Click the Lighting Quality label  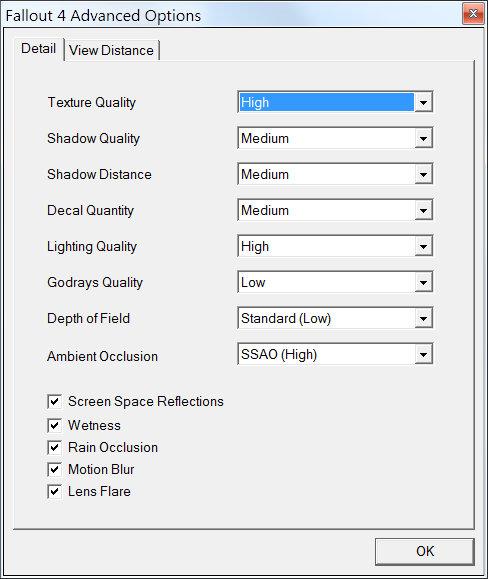[92, 247]
